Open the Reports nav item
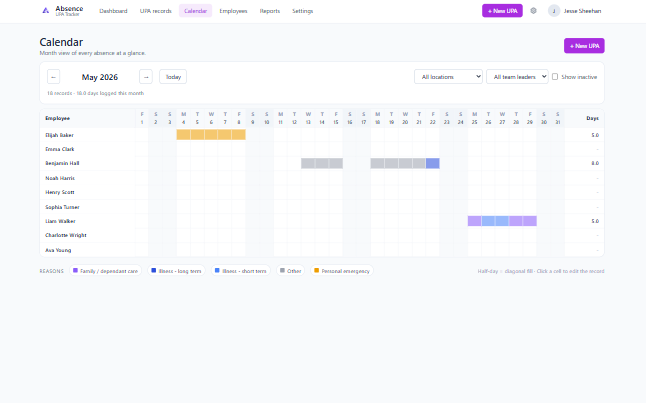Viewport: 646px width, 403px height. coord(270,11)
